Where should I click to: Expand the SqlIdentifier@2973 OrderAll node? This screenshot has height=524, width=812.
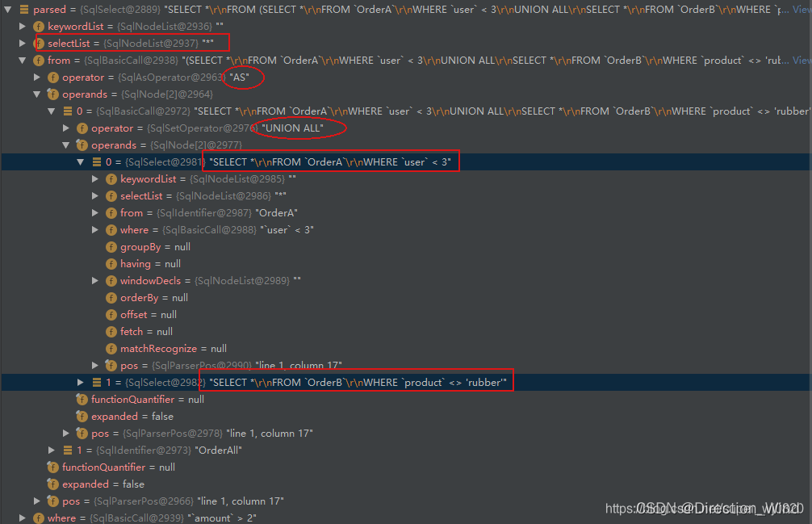click(52, 450)
